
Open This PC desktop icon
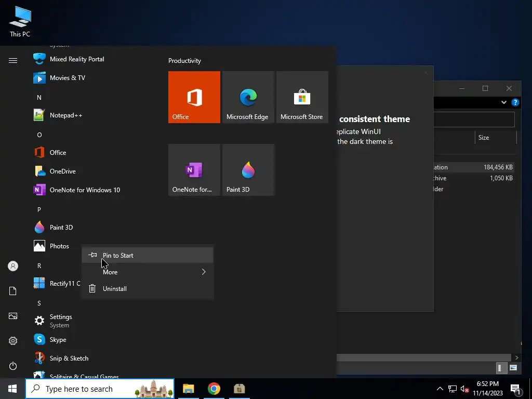[20, 21]
